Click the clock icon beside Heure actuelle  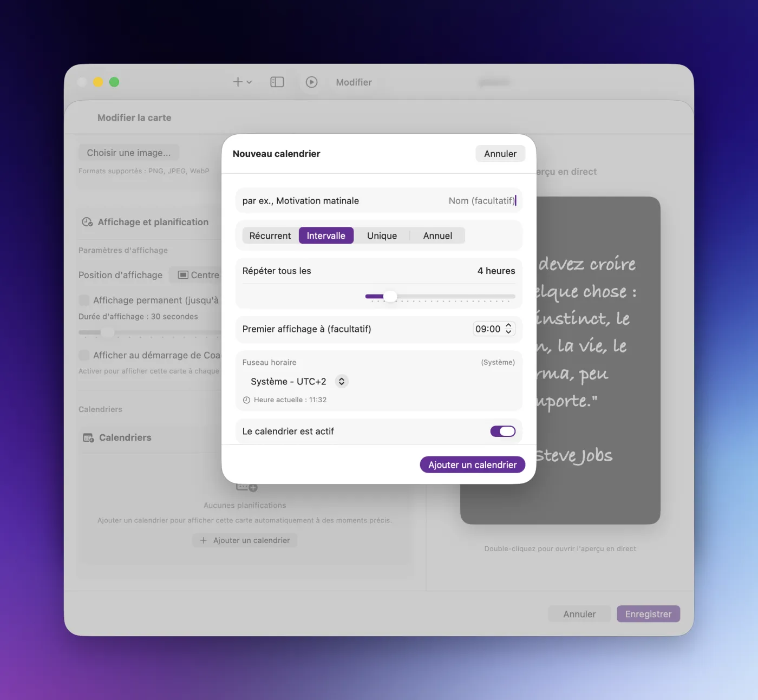tap(246, 400)
